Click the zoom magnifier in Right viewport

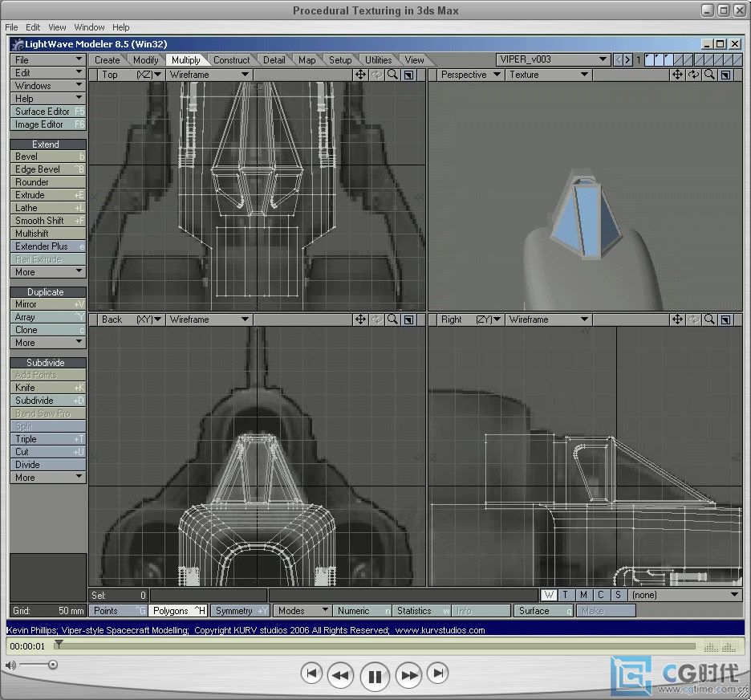pyautogui.click(x=709, y=319)
